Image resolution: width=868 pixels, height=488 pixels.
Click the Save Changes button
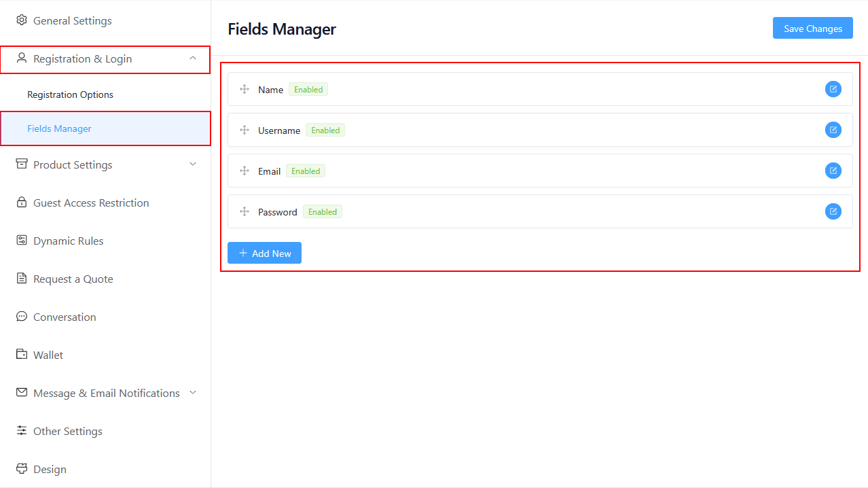(812, 28)
